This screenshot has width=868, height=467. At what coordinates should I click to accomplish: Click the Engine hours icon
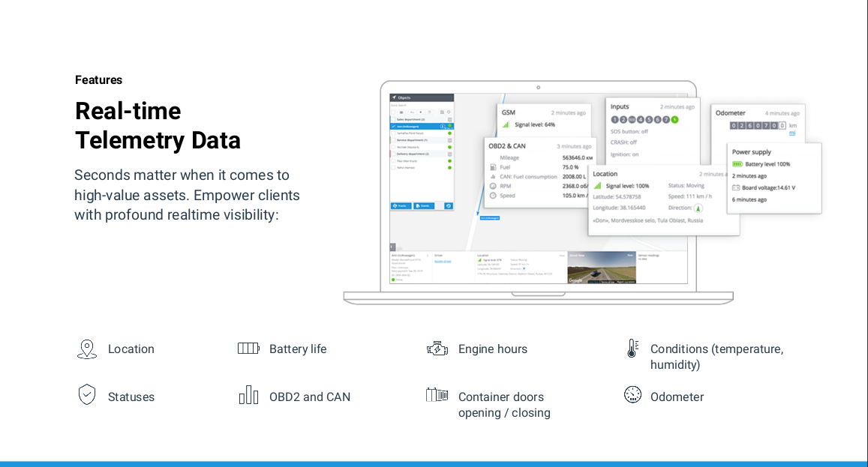coord(437,349)
